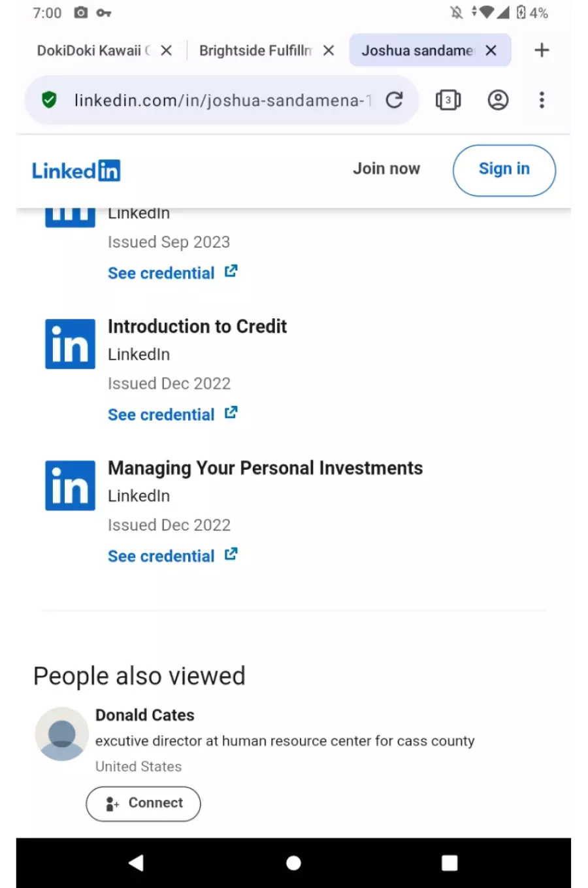The height and width of the screenshot is (888, 588).
Task: Tap the linkedin.com URL address field
Action: click(222, 100)
